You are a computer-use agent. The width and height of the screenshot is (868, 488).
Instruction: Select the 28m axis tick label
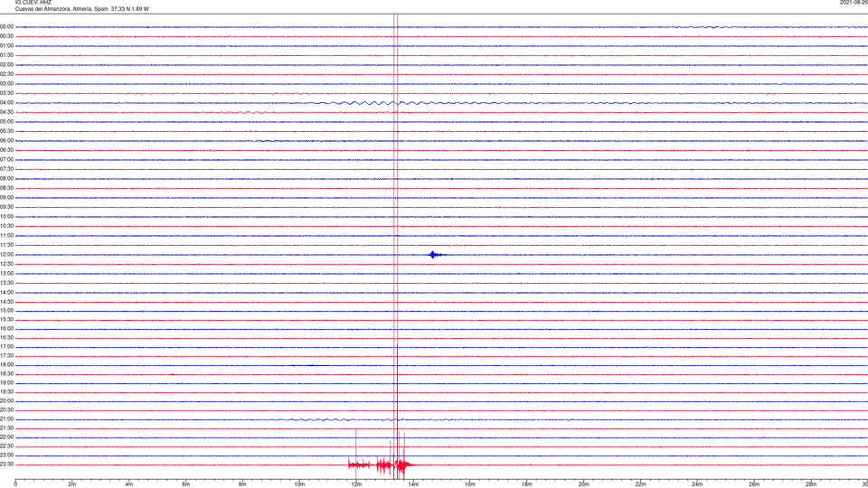[811, 484]
